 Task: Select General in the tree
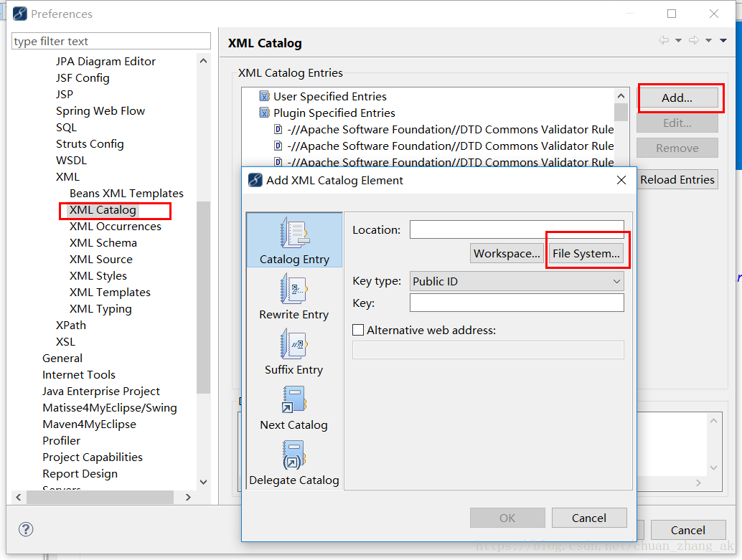click(x=62, y=359)
